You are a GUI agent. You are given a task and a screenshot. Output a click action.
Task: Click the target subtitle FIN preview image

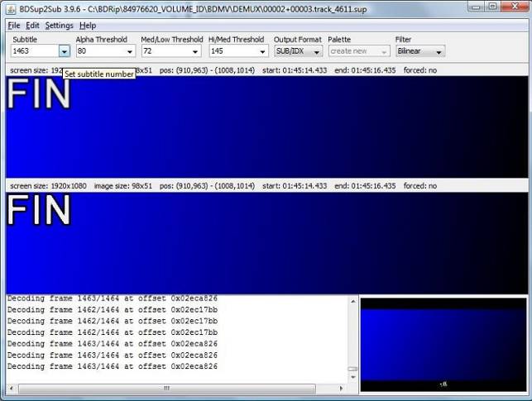266,243
